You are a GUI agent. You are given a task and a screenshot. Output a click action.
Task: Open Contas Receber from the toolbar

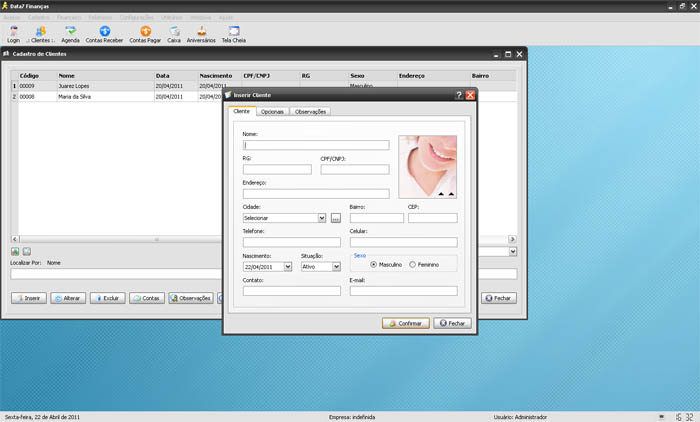click(x=104, y=34)
